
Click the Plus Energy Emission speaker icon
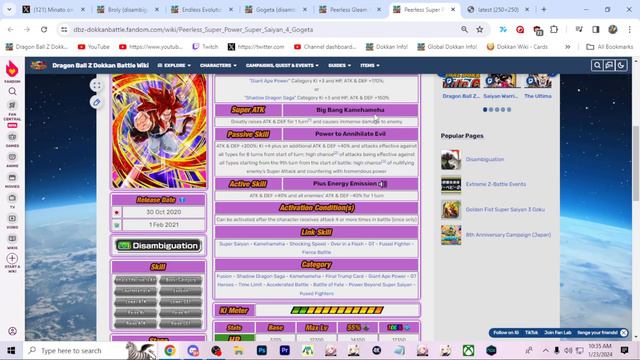click(382, 184)
